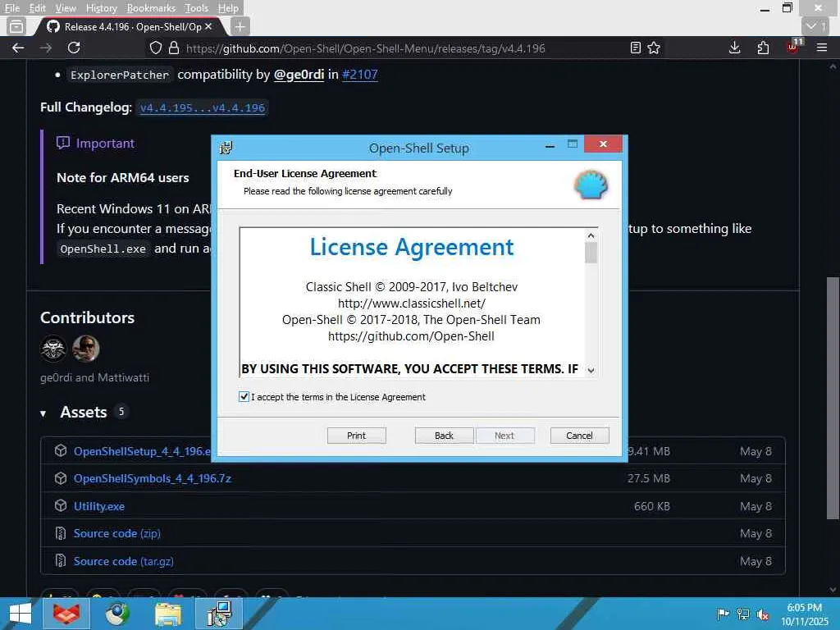Click the site padlock security icon
Image resolution: width=840 pixels, height=630 pixels.
tap(174, 48)
